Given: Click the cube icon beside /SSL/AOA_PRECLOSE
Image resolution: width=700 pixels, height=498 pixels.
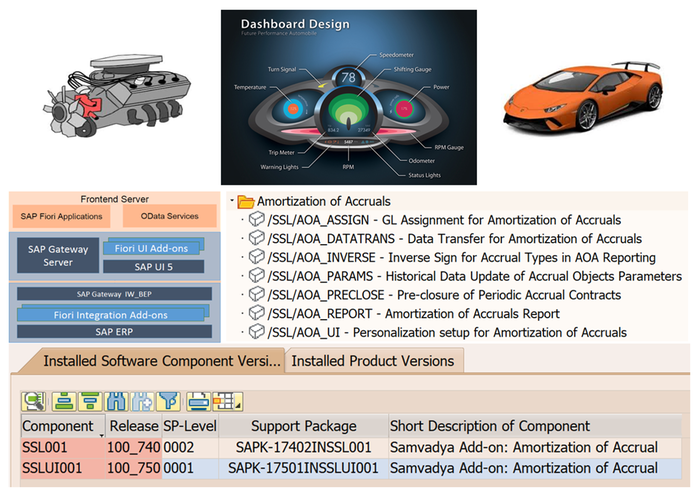Looking at the screenshot, I should (x=257, y=294).
